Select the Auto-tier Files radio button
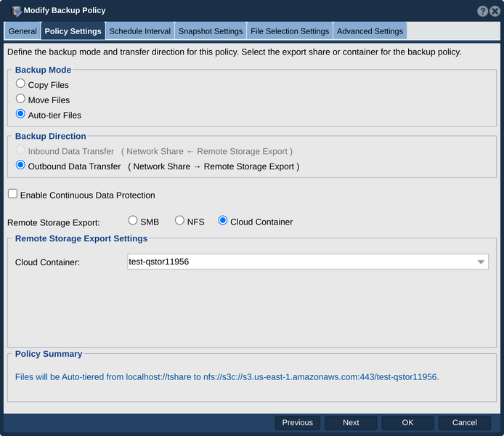Screen dimensions: 504x436 pyautogui.click(x=20, y=114)
